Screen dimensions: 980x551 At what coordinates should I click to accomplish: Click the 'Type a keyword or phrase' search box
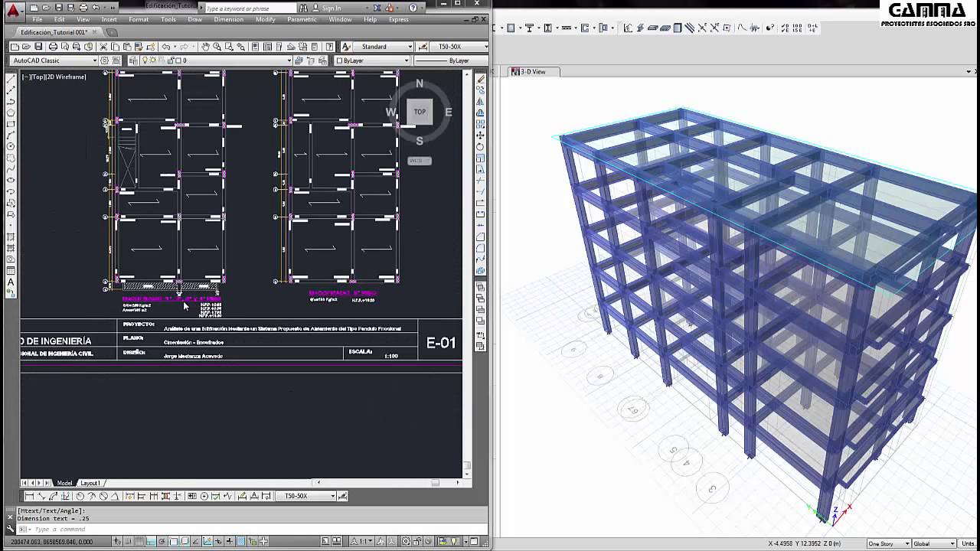click(250, 8)
